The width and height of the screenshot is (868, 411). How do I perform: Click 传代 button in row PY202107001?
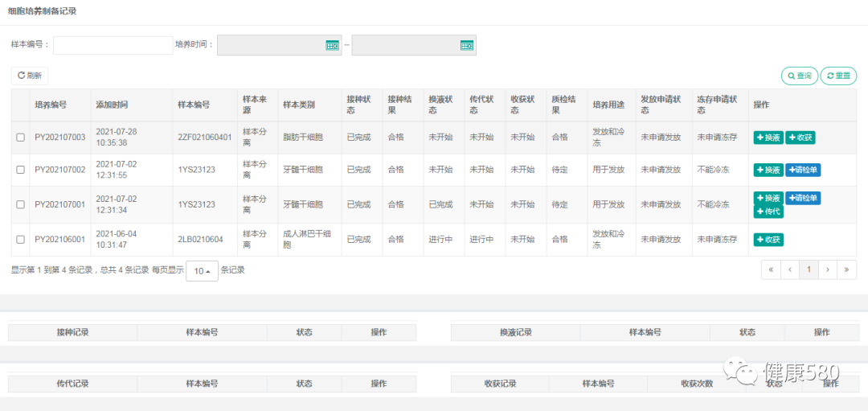(x=768, y=212)
